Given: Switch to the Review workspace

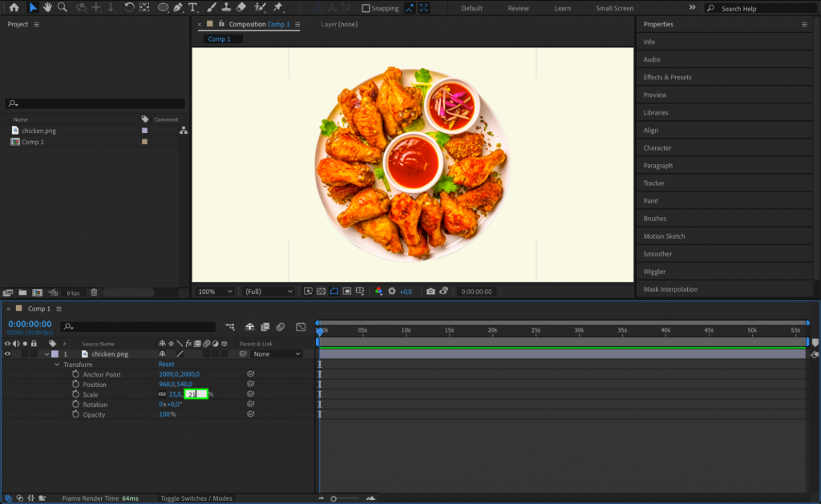Looking at the screenshot, I should point(518,8).
